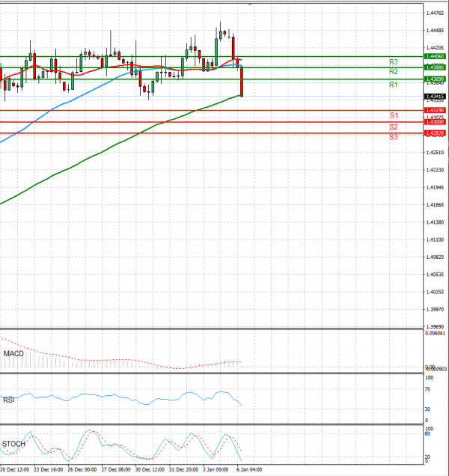The height and width of the screenshot is (476, 449).
Task: Click the green 1.43880 price tag
Action: pos(435,67)
